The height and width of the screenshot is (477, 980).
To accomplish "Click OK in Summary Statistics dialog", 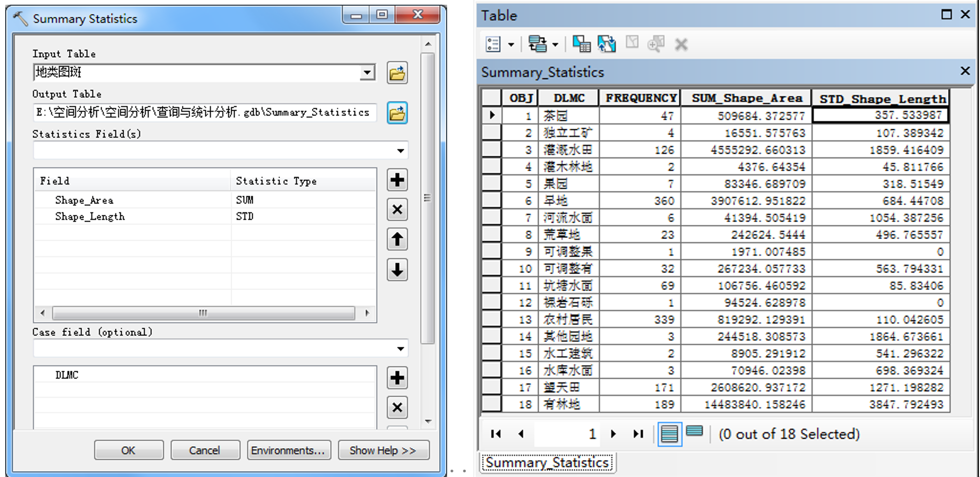I will (129, 450).
